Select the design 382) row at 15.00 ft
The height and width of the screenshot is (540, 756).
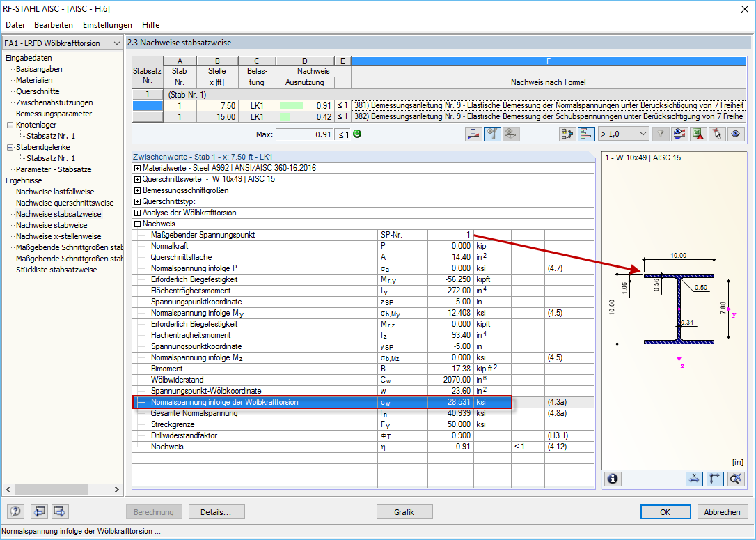coord(439,117)
